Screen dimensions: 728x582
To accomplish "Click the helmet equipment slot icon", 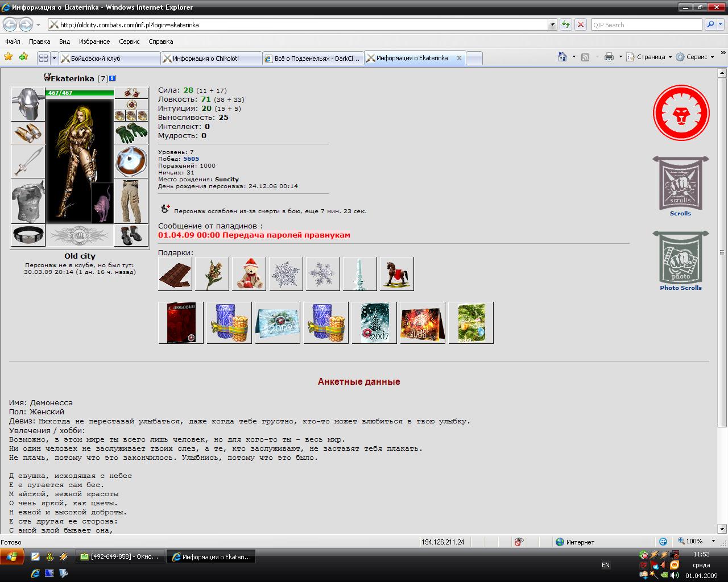I will pyautogui.click(x=28, y=104).
